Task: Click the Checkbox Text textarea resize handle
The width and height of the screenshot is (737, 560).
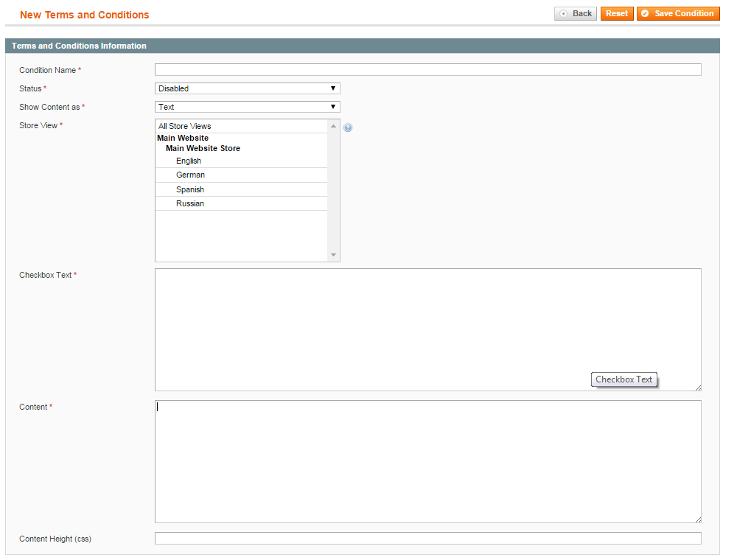Action: click(x=698, y=388)
